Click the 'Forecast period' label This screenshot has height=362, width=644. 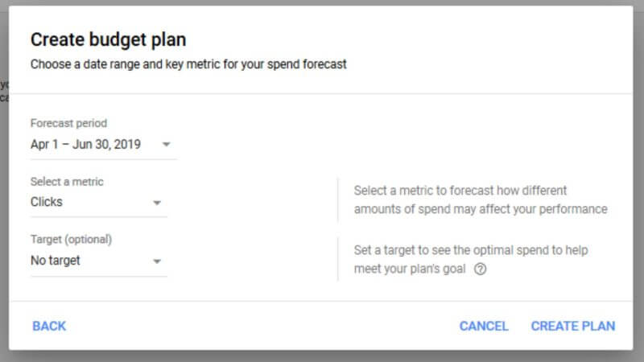click(68, 123)
